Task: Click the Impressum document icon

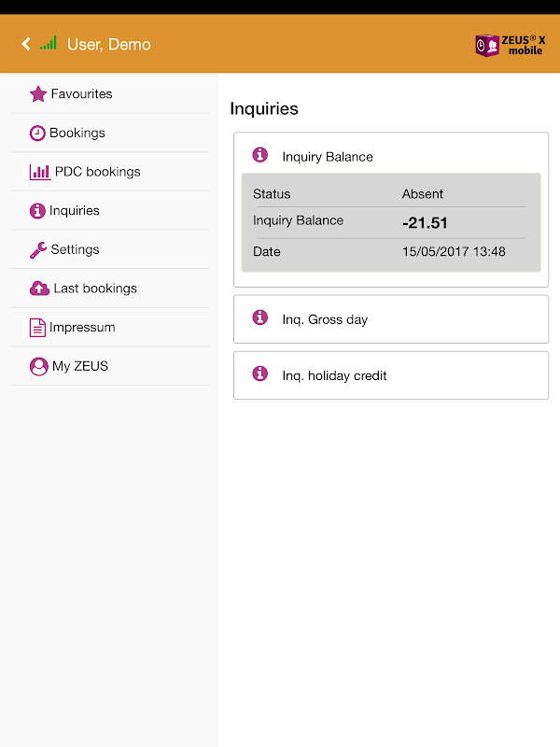Action: click(37, 328)
